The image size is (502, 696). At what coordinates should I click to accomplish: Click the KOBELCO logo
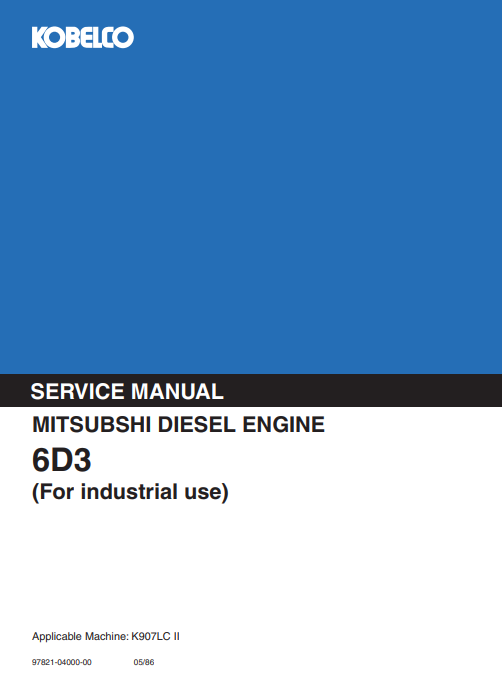coord(83,37)
